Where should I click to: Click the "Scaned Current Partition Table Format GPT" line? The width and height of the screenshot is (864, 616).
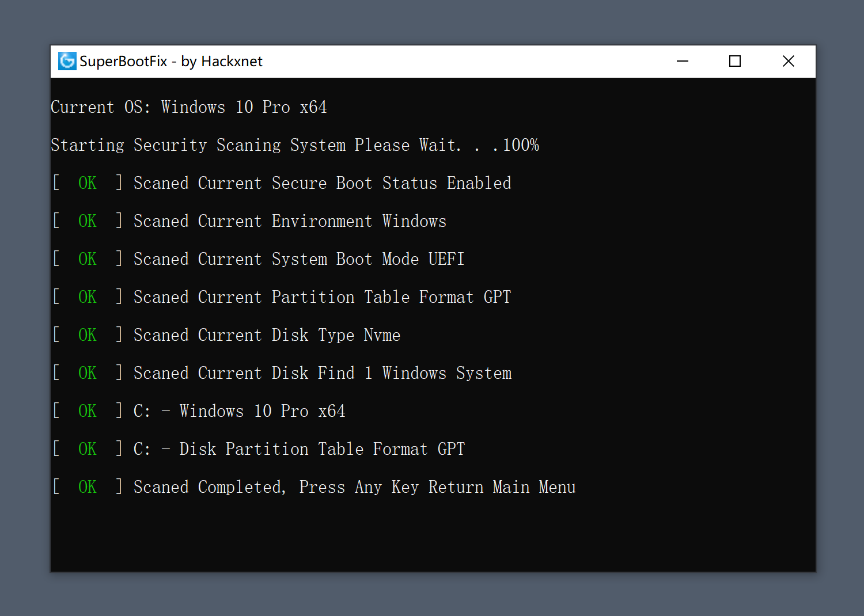tap(323, 297)
